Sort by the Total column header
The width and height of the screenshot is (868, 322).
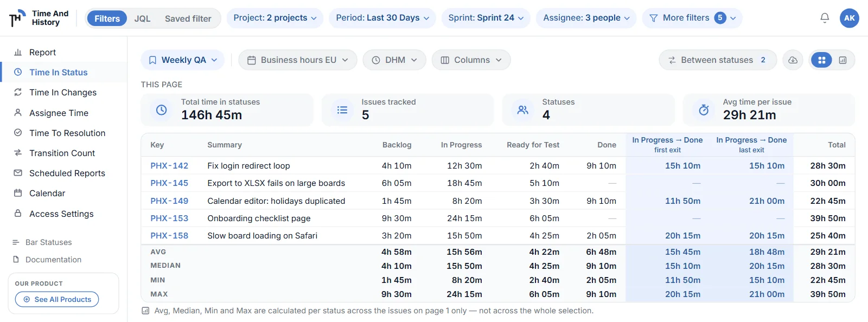[837, 145]
